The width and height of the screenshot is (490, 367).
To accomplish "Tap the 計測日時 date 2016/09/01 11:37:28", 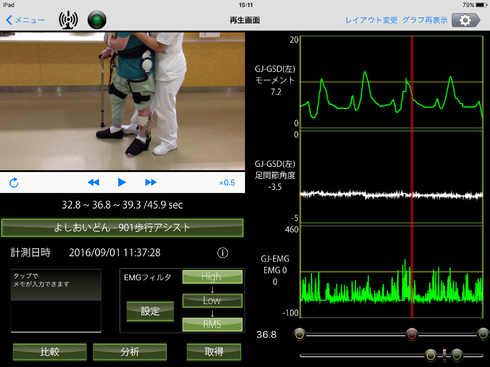I will pyautogui.click(x=115, y=253).
